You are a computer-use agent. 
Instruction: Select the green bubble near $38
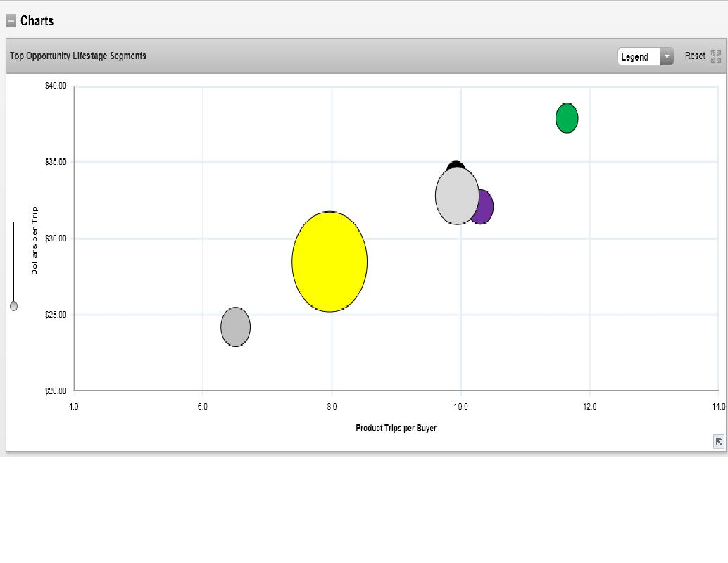pos(567,118)
